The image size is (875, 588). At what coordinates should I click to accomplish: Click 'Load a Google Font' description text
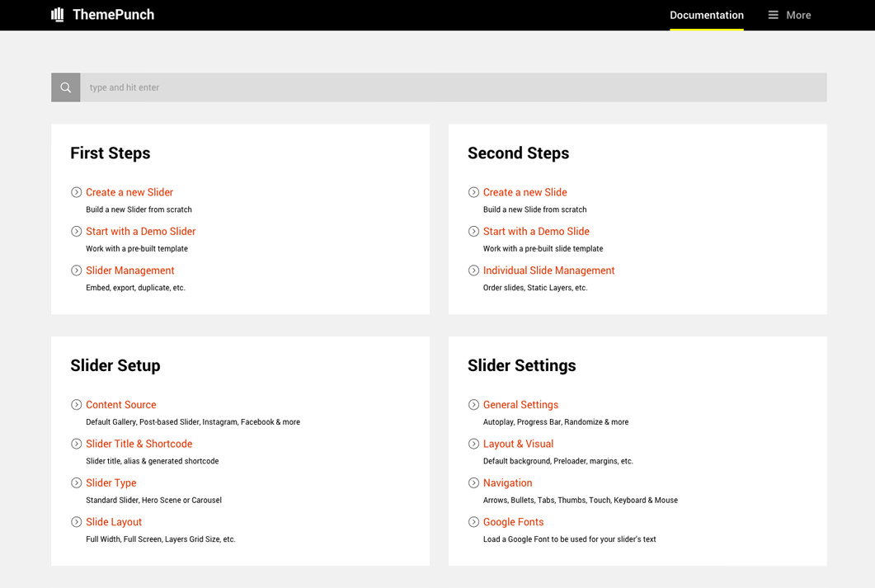pos(570,539)
